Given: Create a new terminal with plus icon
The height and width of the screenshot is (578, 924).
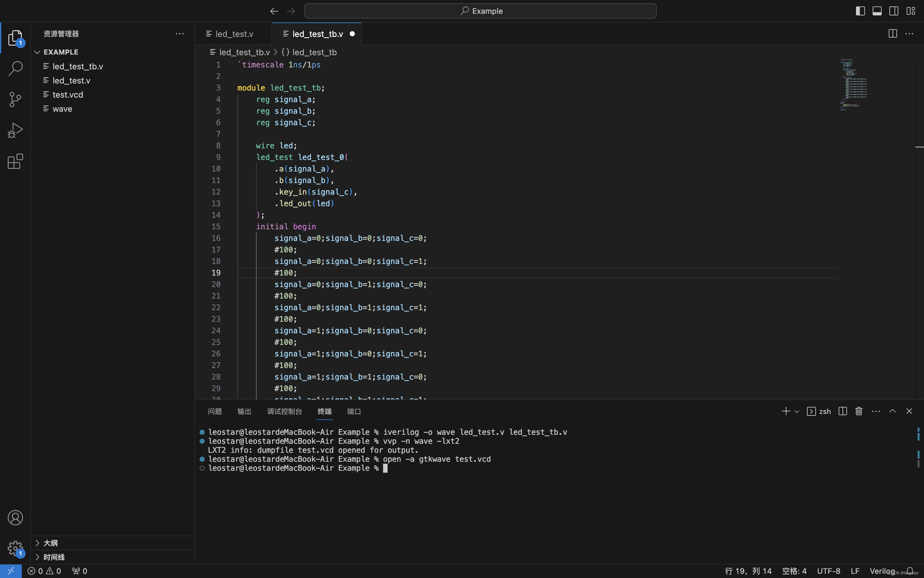Looking at the screenshot, I should (785, 411).
